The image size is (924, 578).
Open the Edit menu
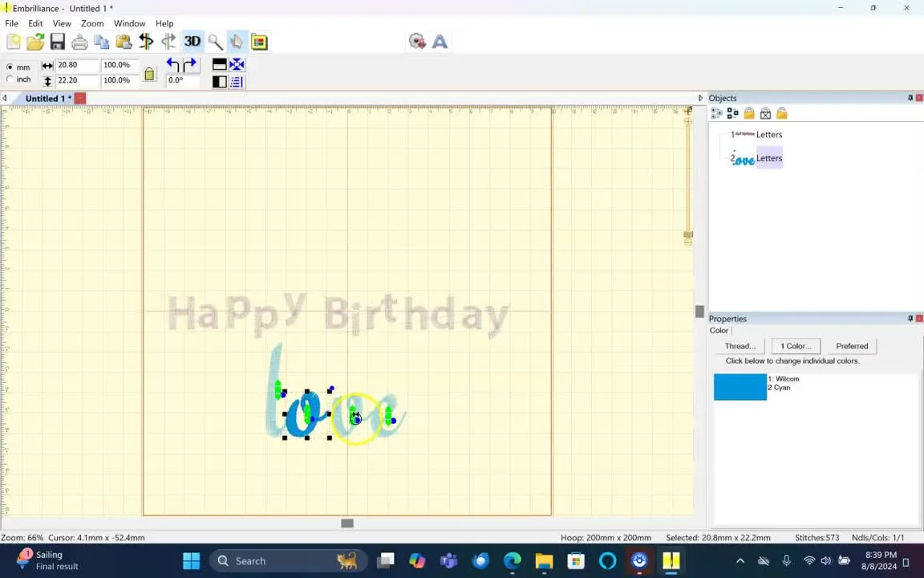point(35,23)
